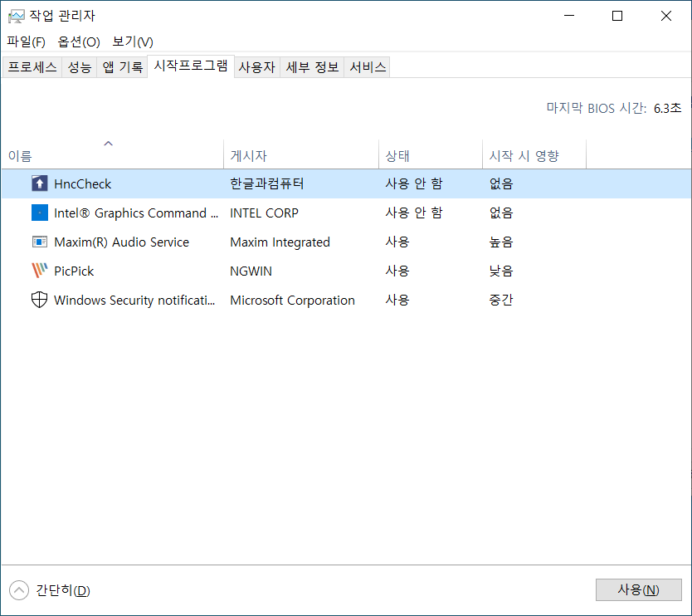This screenshot has width=692, height=616.
Task: Maximize the Task Manager window
Action: 617,16
